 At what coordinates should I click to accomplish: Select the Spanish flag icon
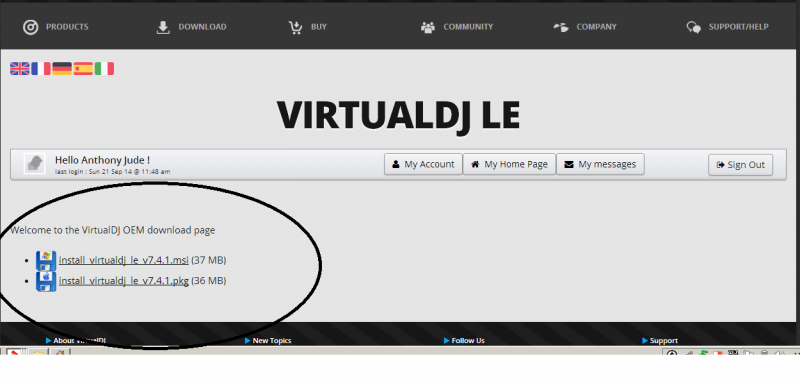coord(83,68)
